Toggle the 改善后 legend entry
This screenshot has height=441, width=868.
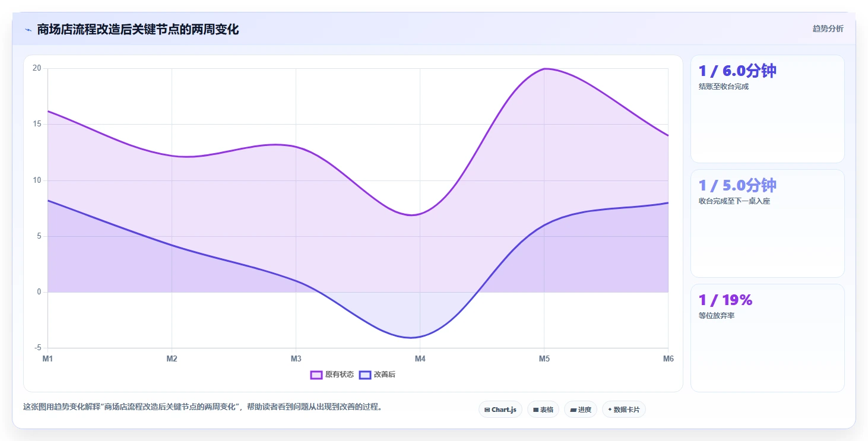tap(377, 375)
